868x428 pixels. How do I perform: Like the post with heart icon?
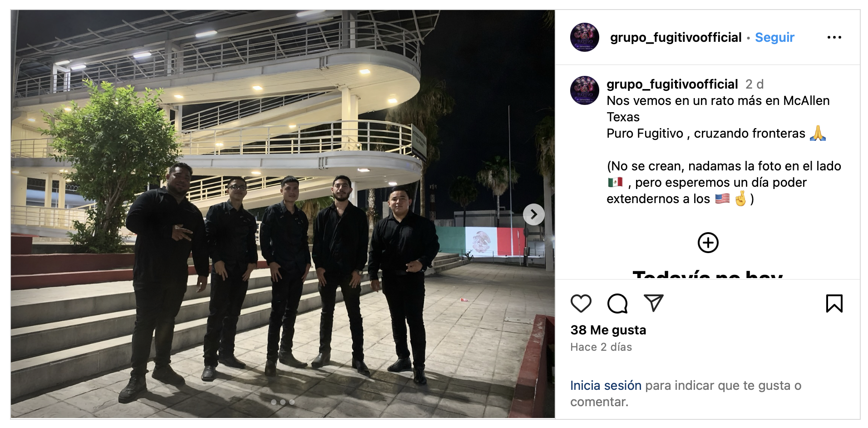pos(581,304)
